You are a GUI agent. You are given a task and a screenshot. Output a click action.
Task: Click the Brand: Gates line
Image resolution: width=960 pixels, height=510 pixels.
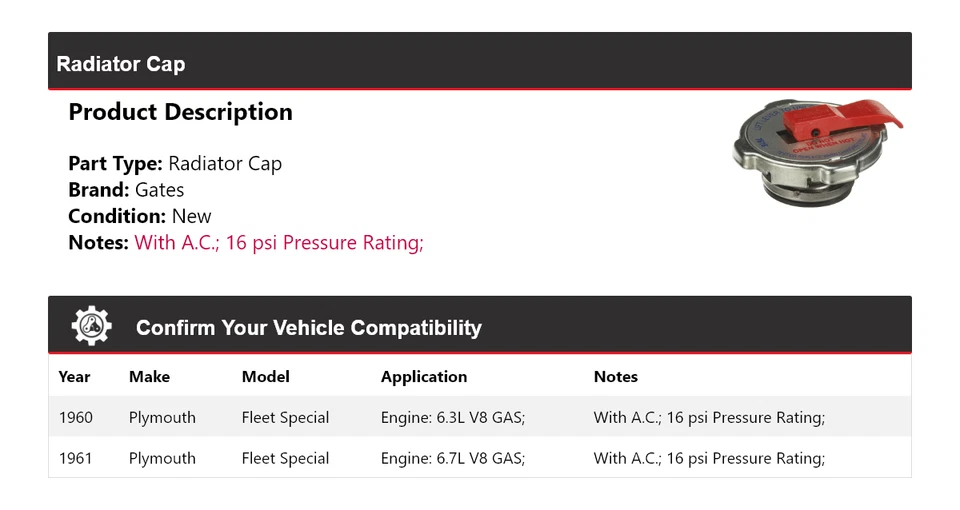point(126,190)
